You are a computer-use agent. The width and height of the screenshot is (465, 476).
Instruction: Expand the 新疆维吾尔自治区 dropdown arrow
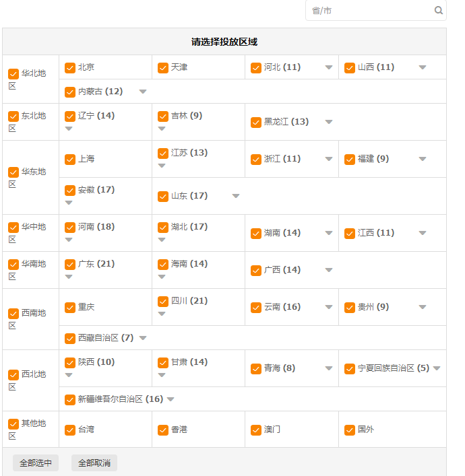click(170, 399)
